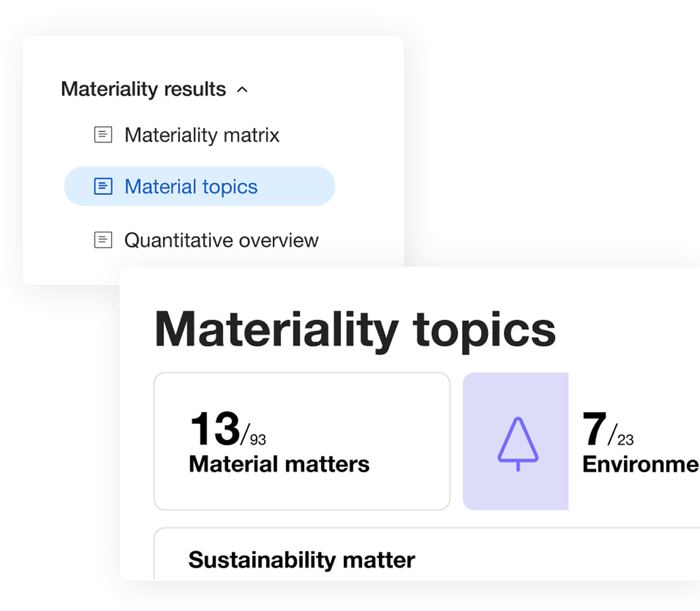Click the Quantitative overview document icon
The width and height of the screenshot is (700, 611).
click(103, 240)
